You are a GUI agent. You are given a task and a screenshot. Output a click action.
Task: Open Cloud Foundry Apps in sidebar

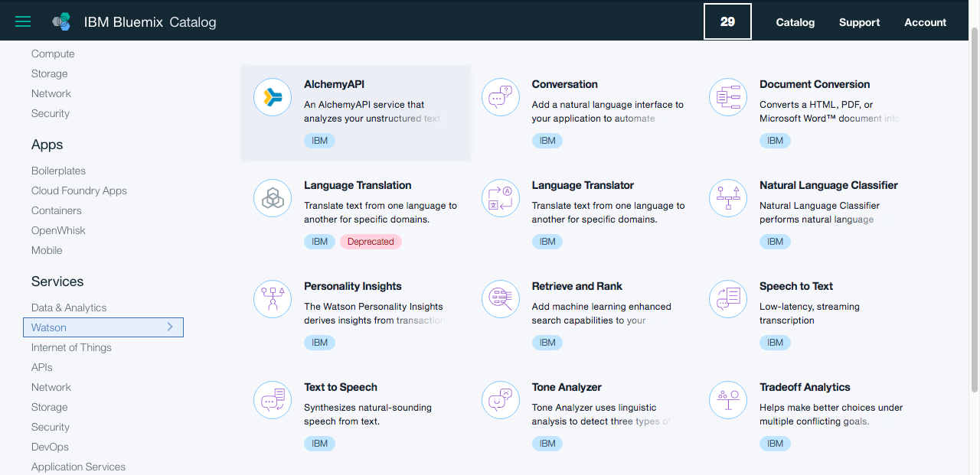[79, 190]
